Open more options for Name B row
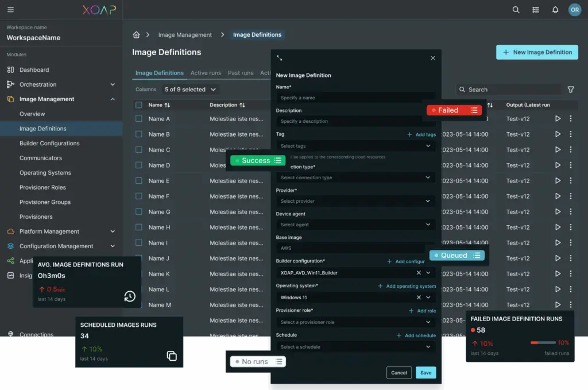The image size is (588, 390). pos(570,134)
